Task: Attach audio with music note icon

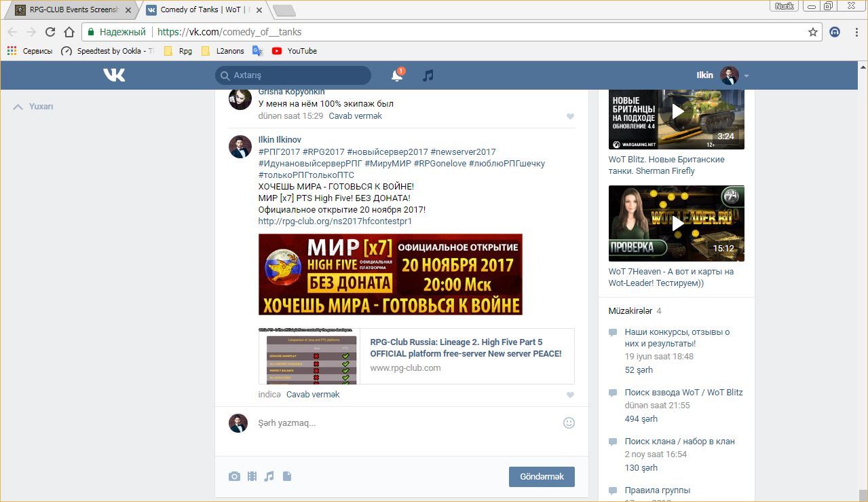Action: click(x=269, y=477)
